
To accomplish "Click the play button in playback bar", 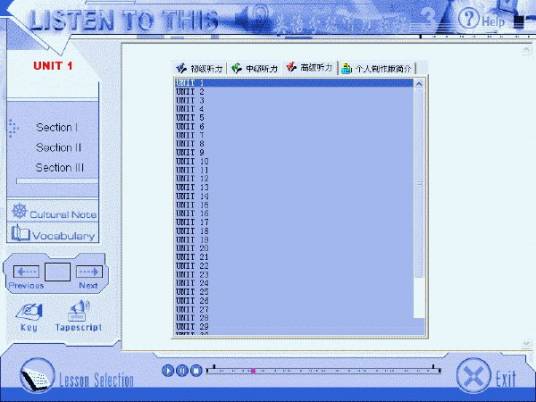I will pos(168,370).
